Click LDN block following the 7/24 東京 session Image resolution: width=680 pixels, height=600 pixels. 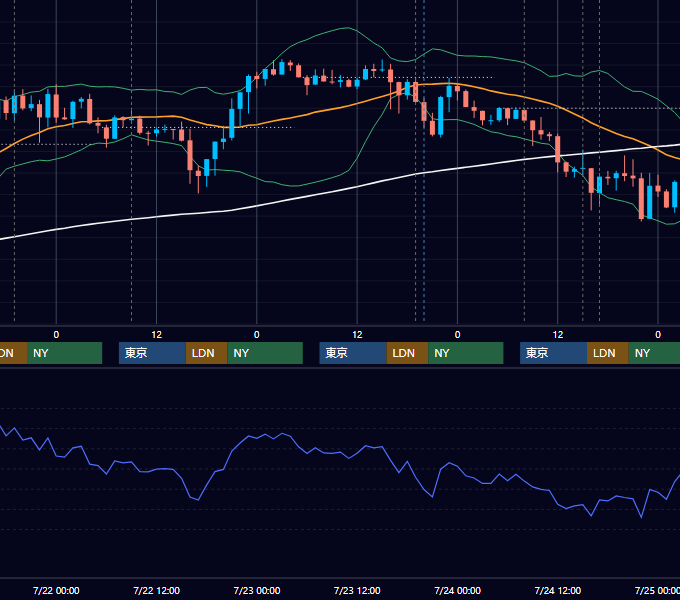(608, 353)
